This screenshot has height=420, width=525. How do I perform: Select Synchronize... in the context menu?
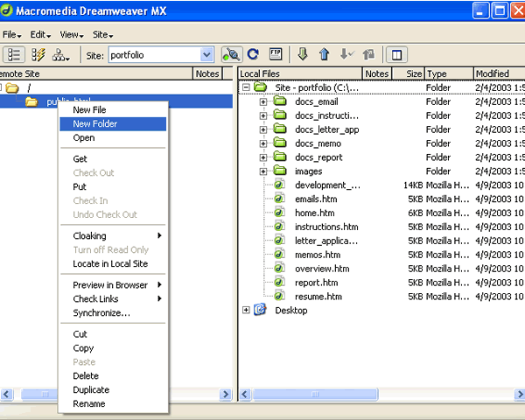point(101,313)
